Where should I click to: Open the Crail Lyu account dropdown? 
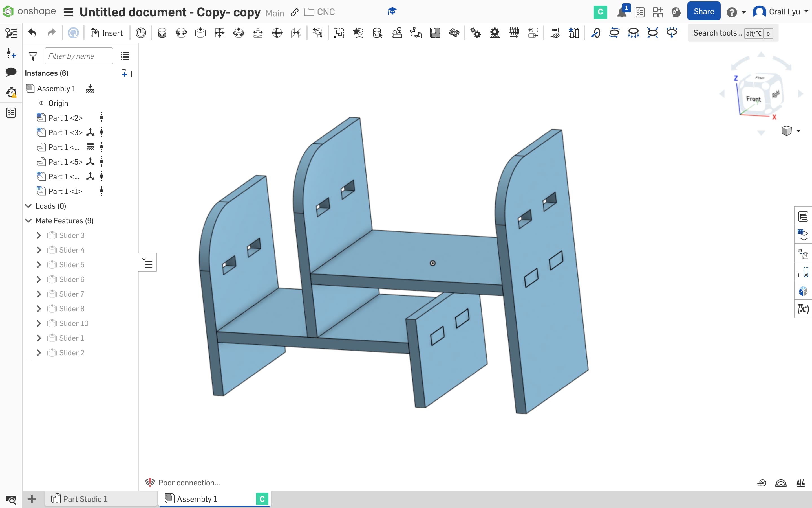[780, 12]
